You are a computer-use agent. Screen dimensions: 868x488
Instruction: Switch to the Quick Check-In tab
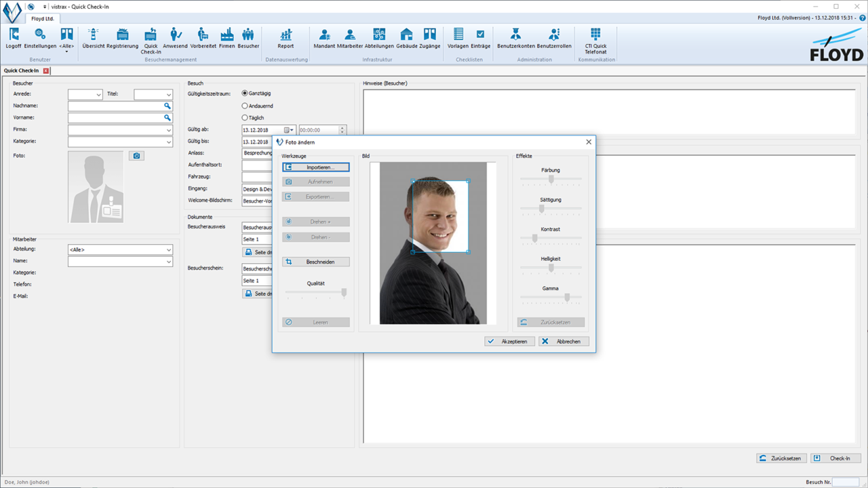coord(22,70)
